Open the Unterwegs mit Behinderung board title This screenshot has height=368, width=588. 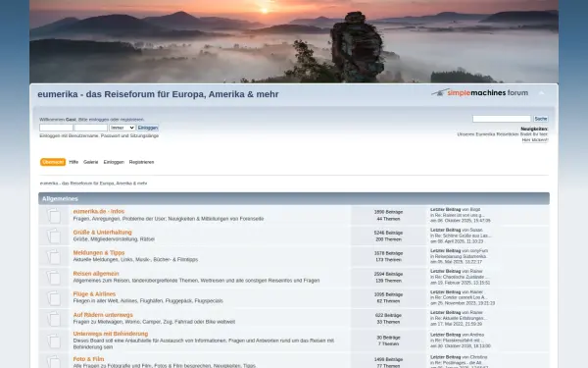[110, 334]
